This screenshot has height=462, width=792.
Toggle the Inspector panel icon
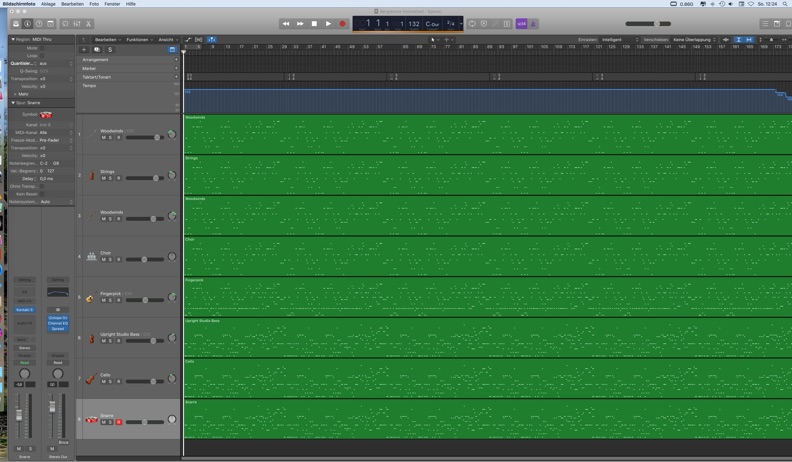pos(27,23)
